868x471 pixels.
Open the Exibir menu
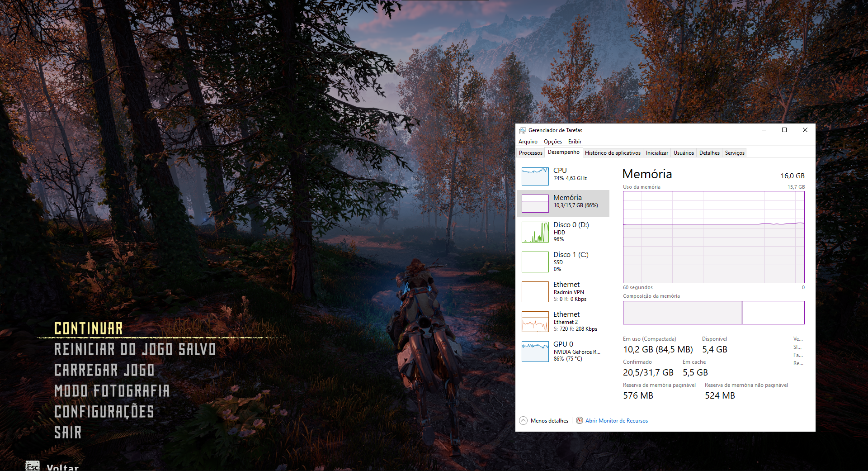[x=575, y=142]
